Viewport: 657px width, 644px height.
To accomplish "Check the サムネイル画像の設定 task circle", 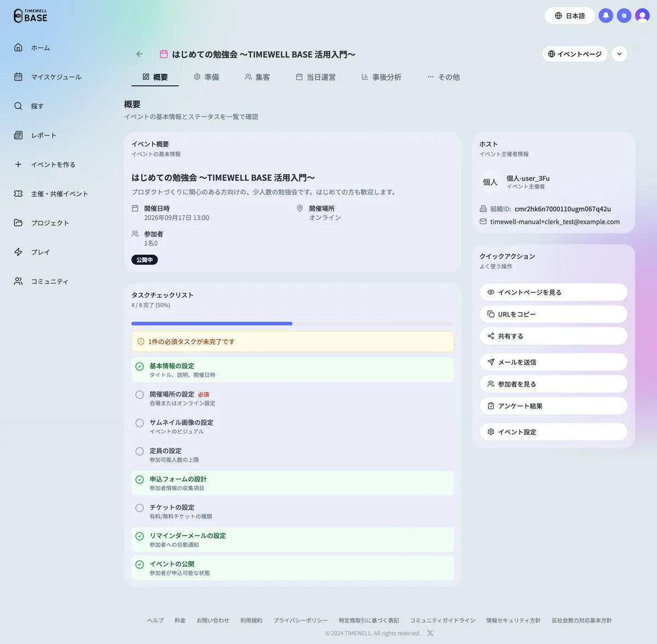I will point(140,423).
